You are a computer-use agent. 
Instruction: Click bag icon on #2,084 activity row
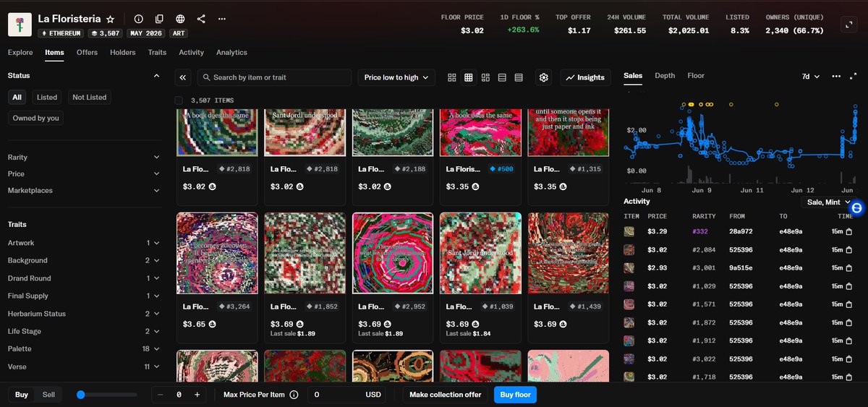click(848, 249)
